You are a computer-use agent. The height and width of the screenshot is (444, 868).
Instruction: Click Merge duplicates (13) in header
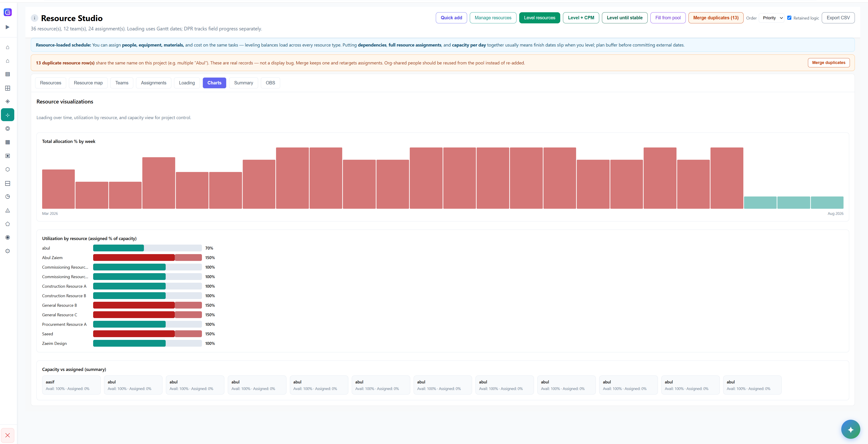716,18
